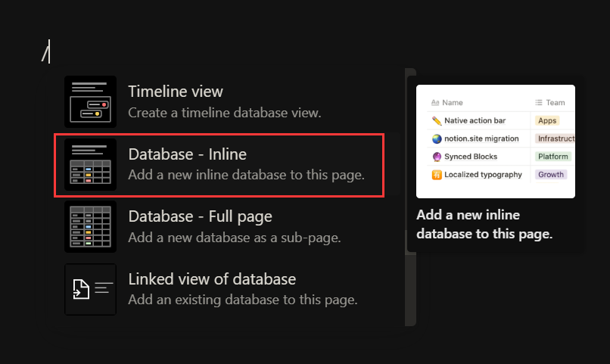Screen dimensions: 610x364
Task: Click the Database - Inline table icon
Action: (x=90, y=164)
